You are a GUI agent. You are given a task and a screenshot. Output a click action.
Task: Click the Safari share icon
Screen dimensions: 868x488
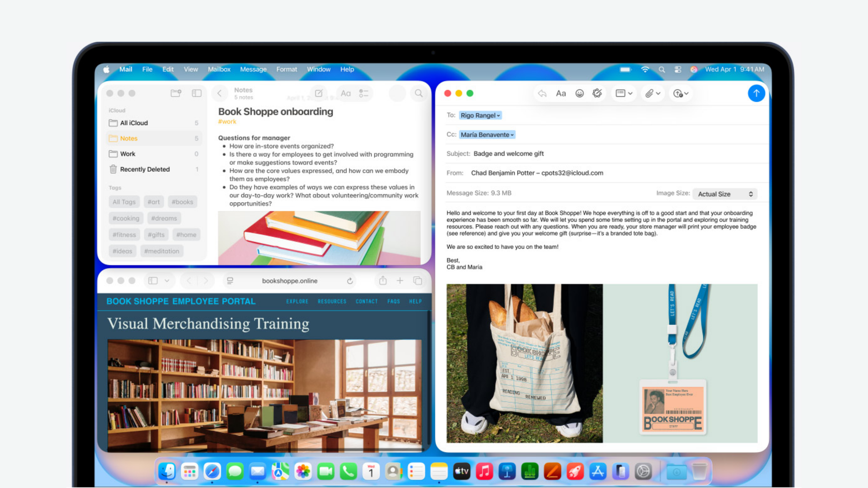pyautogui.click(x=383, y=280)
